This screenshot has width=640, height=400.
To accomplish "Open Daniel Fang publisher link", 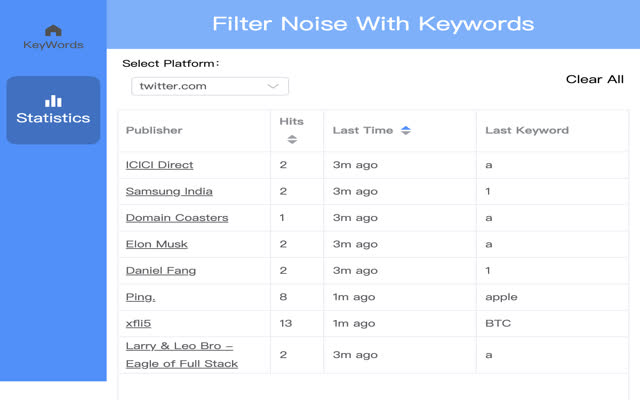I will pyautogui.click(x=161, y=270).
